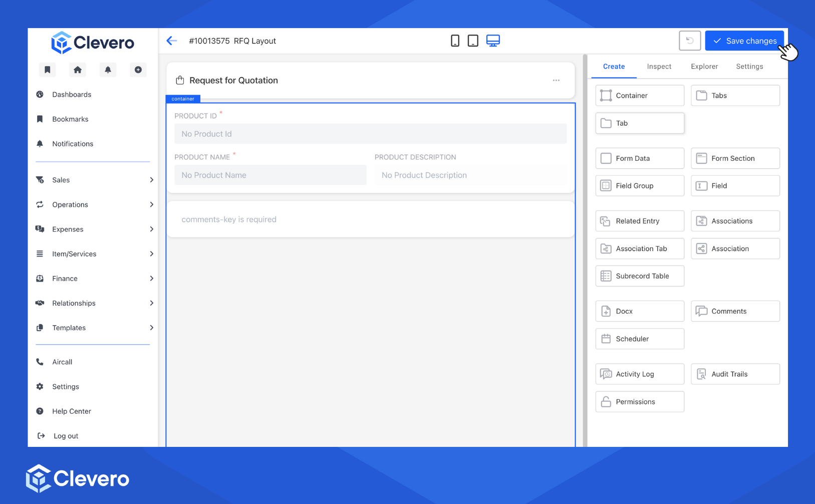Add a Field component
The image size is (815, 504).
coord(735,186)
